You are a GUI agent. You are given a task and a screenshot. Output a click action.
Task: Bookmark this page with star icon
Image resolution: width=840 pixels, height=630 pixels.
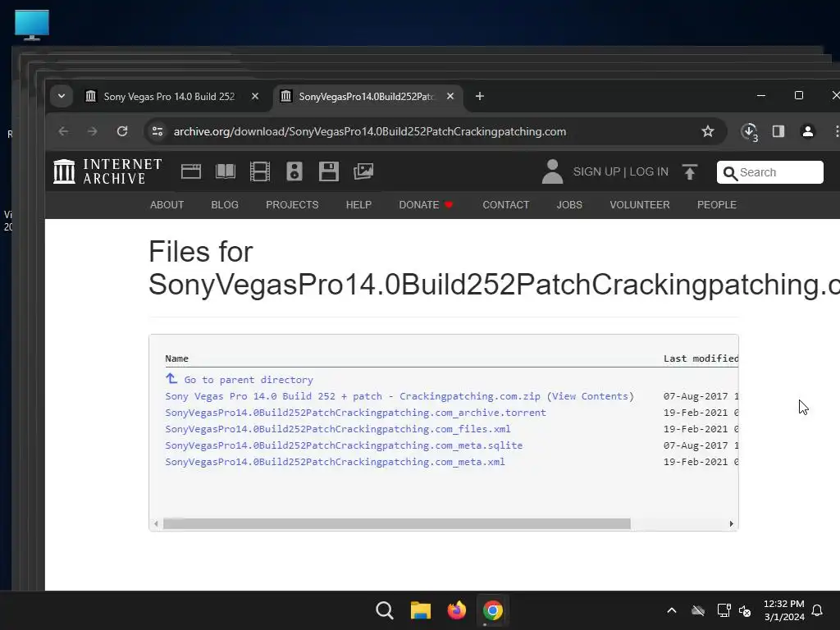(x=708, y=131)
